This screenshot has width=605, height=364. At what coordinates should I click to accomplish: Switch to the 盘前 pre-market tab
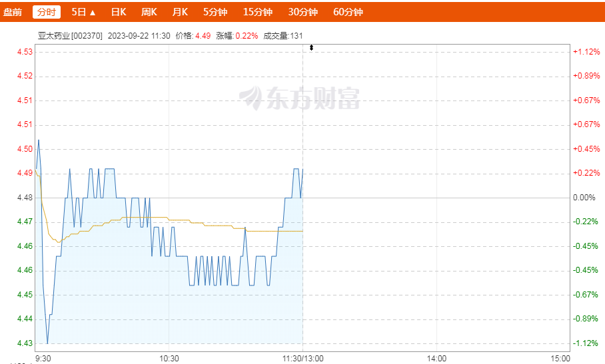(x=13, y=12)
